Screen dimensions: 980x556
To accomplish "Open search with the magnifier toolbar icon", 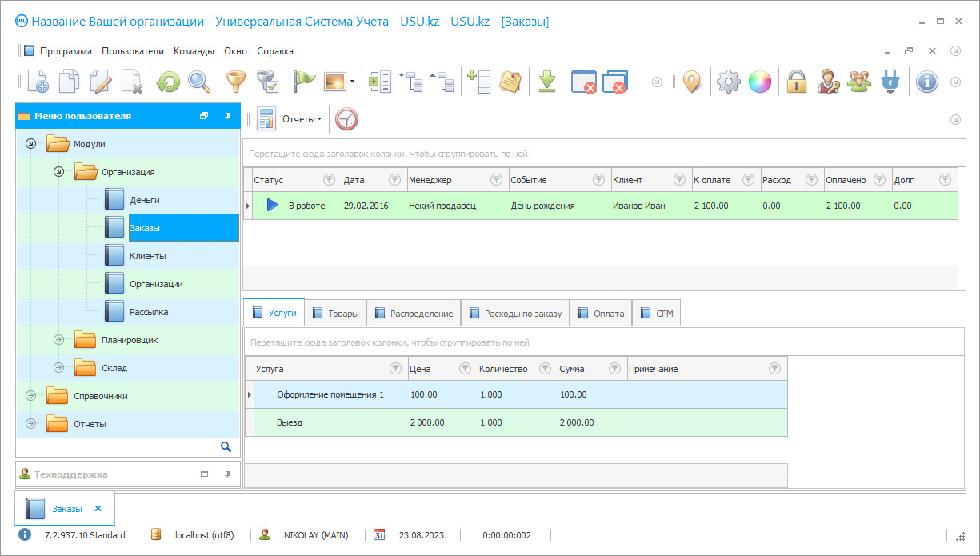I will [199, 82].
